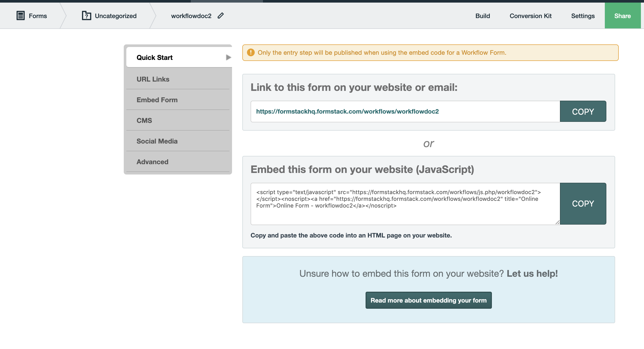Screen dimensions: 644x349
Task: Click the orange warning icon in alert banner
Action: point(251,53)
